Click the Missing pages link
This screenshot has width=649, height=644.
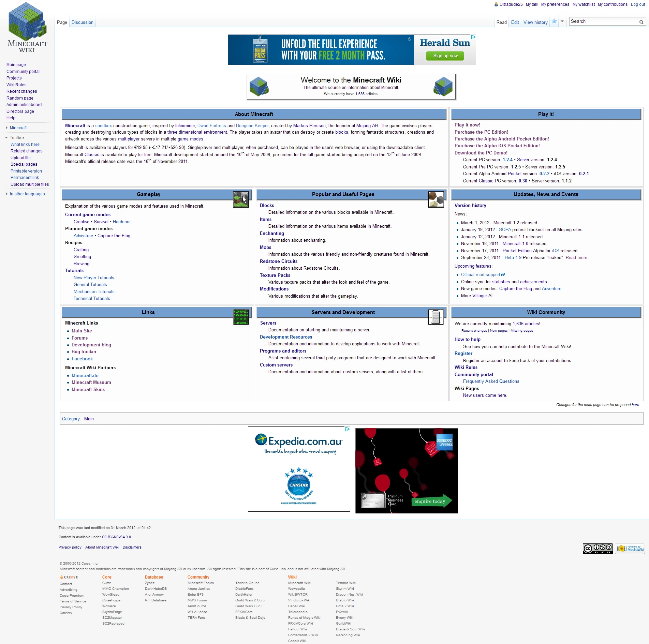coord(522,331)
